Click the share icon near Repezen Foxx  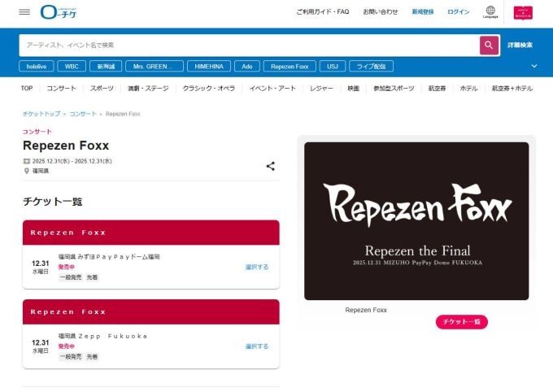tap(270, 166)
